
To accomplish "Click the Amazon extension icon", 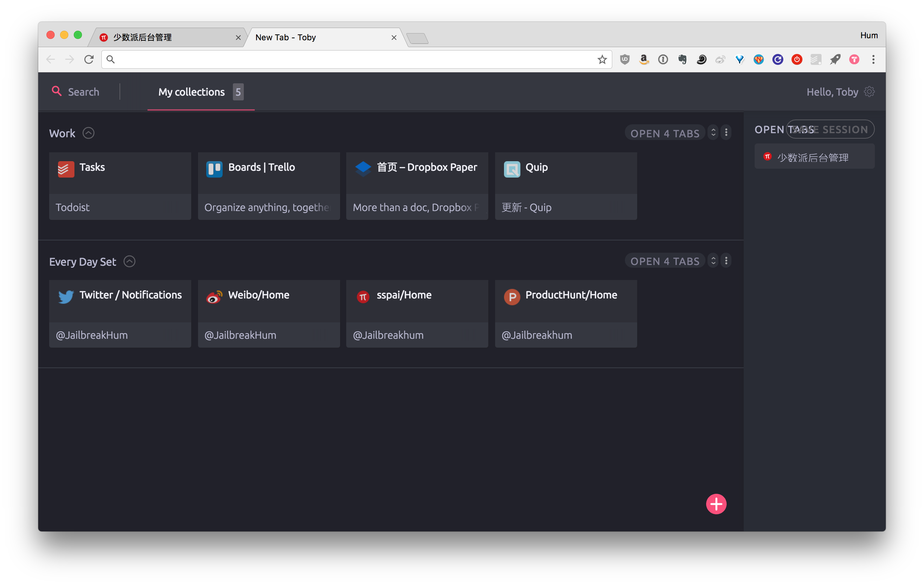I will [644, 59].
